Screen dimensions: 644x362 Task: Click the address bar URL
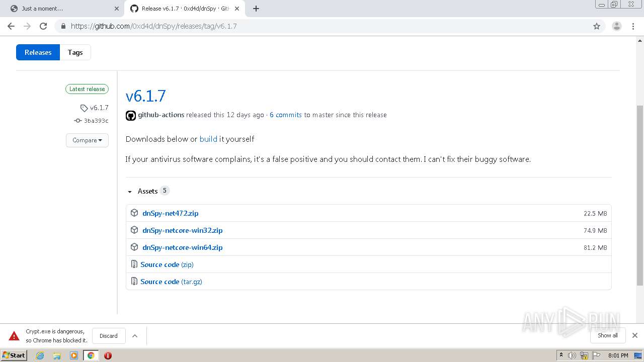tap(153, 26)
